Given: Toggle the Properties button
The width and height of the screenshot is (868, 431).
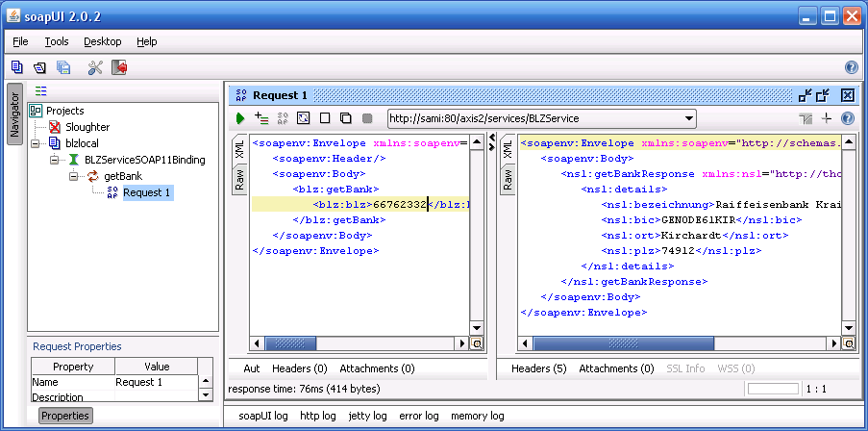Looking at the screenshot, I should 66,416.
